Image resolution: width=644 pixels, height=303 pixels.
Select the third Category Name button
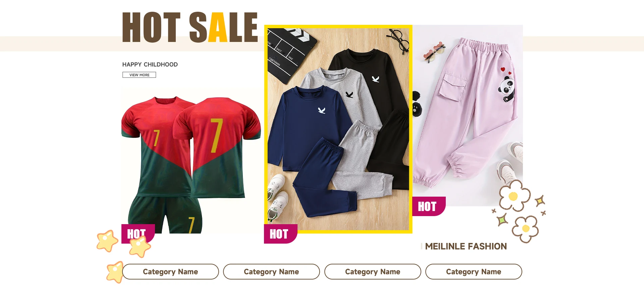373,271
